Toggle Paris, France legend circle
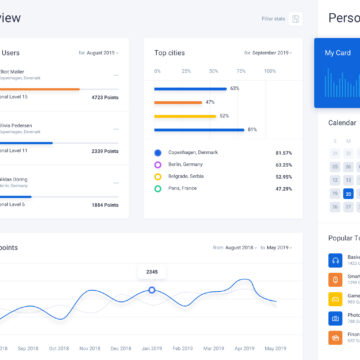This screenshot has height=360, width=360. pyautogui.click(x=158, y=189)
